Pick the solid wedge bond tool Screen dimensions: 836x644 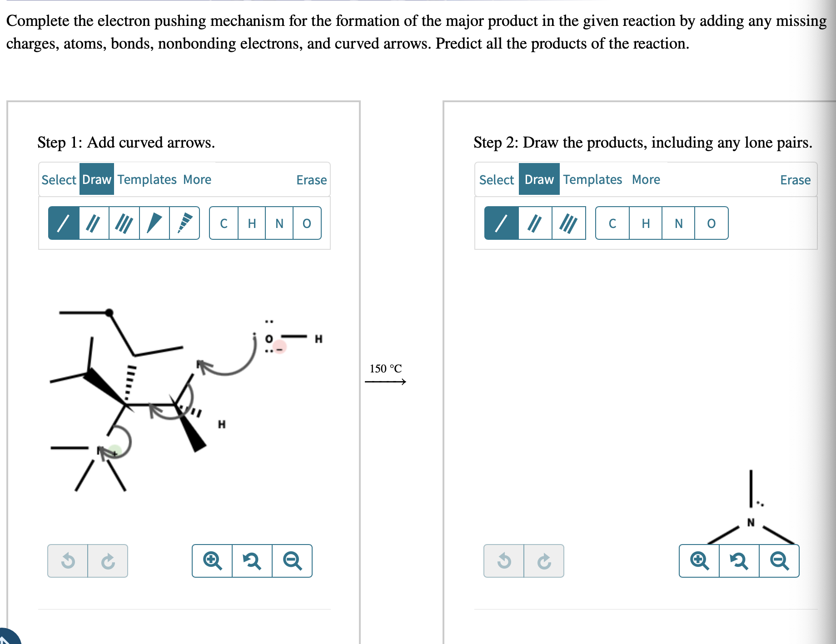click(x=153, y=223)
